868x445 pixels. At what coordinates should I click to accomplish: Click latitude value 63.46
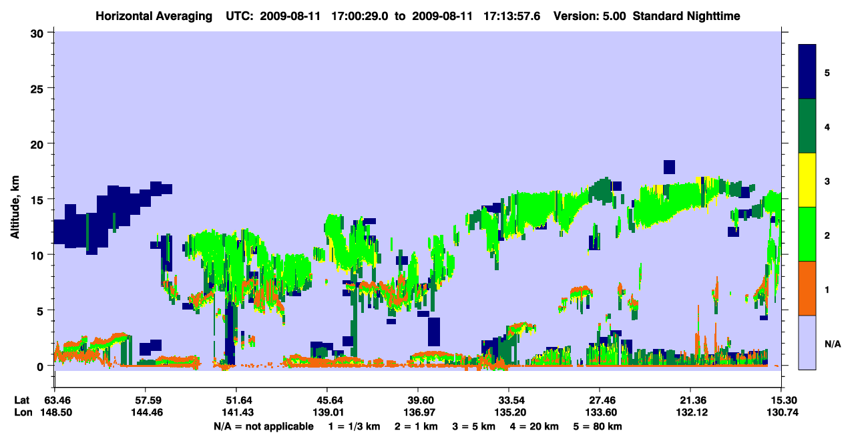[x=57, y=400]
